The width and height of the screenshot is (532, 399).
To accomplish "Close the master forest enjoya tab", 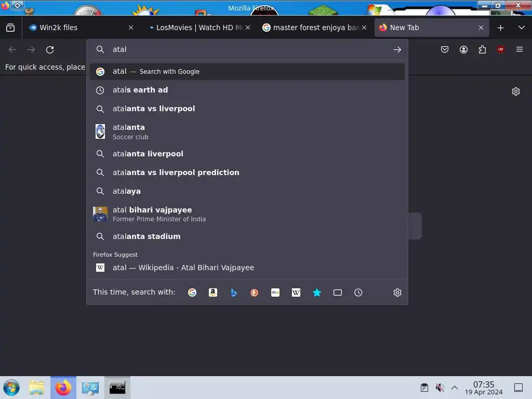I will point(364,28).
